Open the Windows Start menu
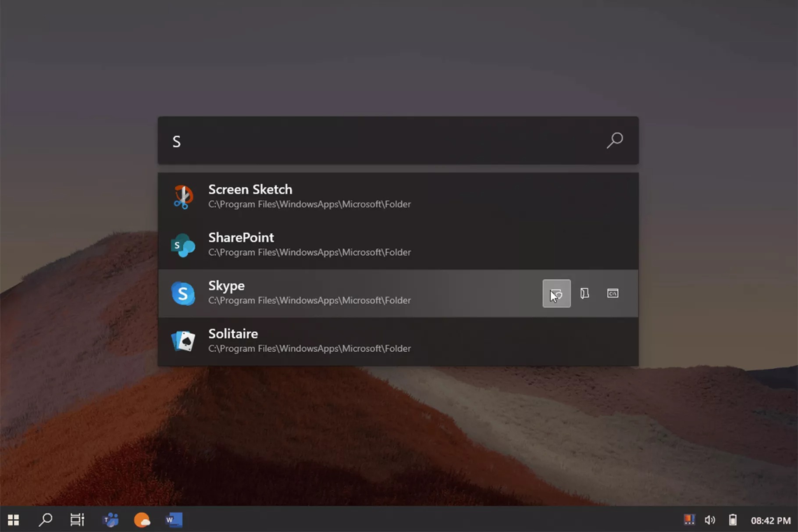This screenshot has width=798, height=532. point(14,520)
